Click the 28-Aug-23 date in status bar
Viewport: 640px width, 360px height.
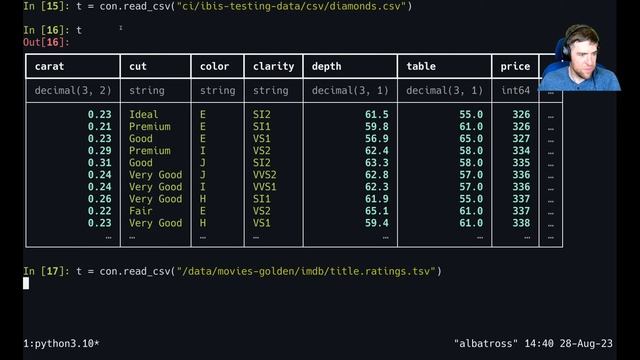pos(586,344)
